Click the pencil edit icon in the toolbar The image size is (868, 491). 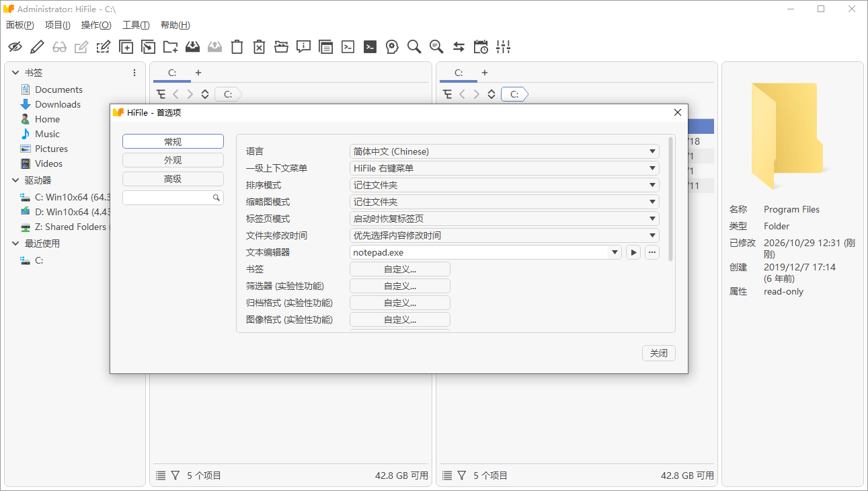tap(37, 46)
